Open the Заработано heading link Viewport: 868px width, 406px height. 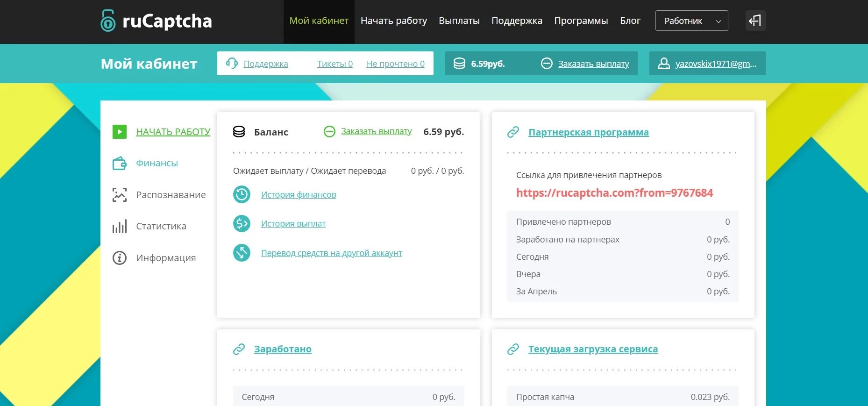(x=283, y=349)
